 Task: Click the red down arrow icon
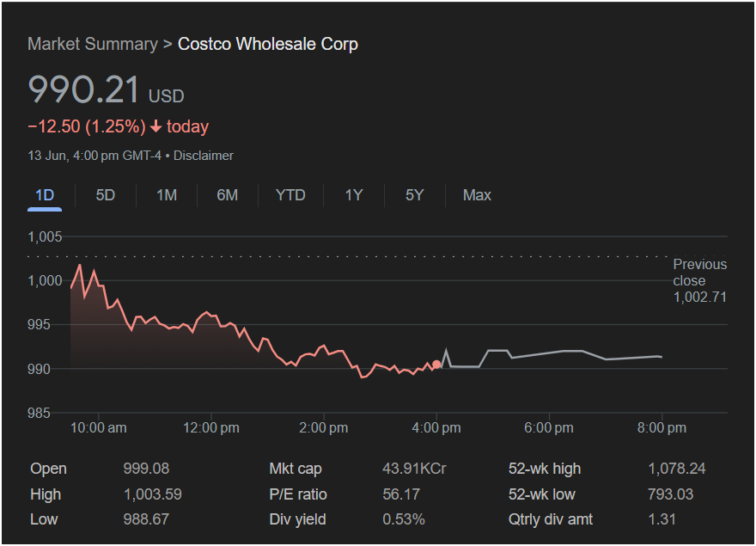pos(155,126)
